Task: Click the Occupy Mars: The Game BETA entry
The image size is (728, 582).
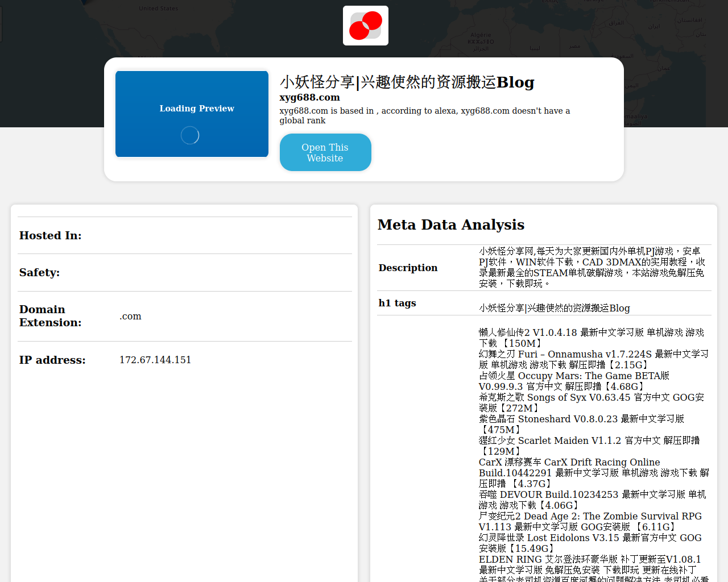Action: click(574, 381)
